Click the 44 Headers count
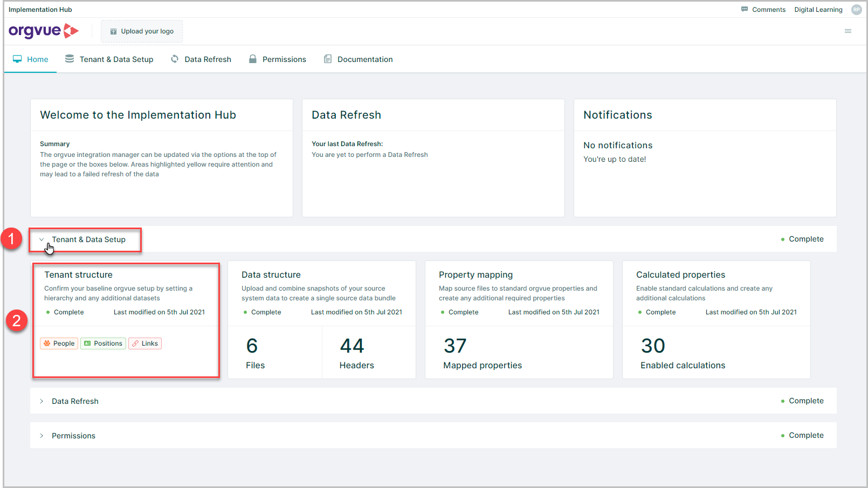Viewport: 868px width, 488px height. click(356, 353)
